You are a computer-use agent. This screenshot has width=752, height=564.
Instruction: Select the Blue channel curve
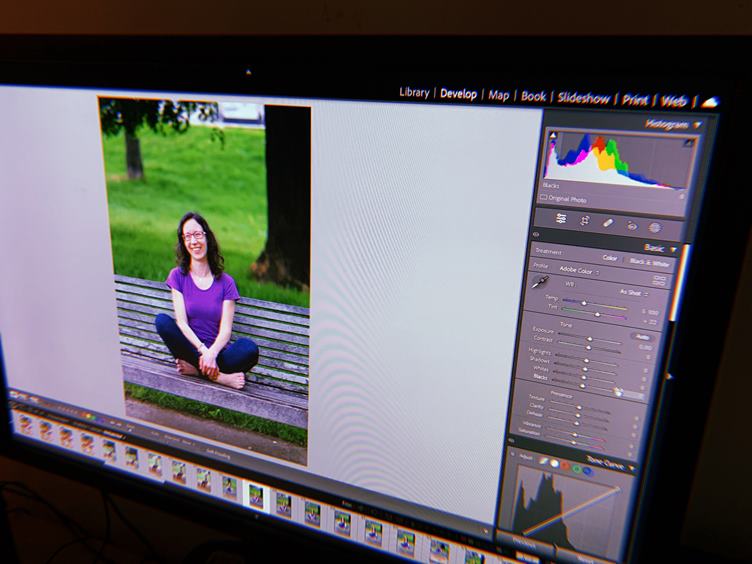588,472
